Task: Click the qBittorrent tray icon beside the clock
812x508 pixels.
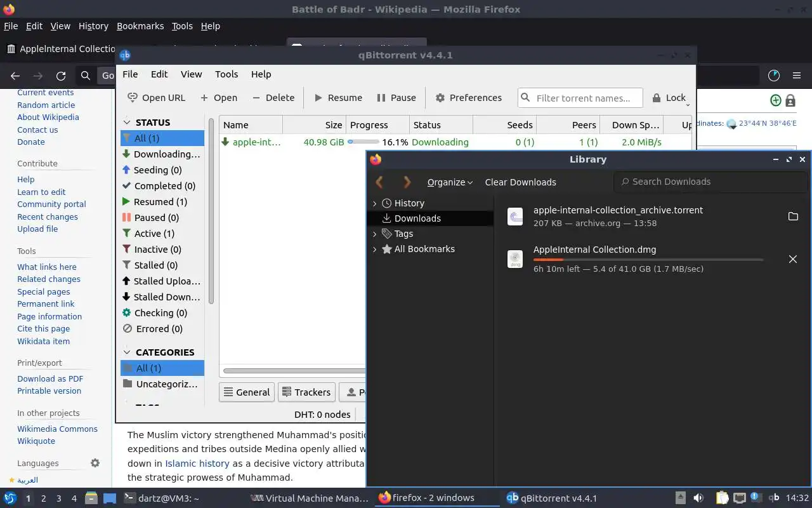Action: 774,498
